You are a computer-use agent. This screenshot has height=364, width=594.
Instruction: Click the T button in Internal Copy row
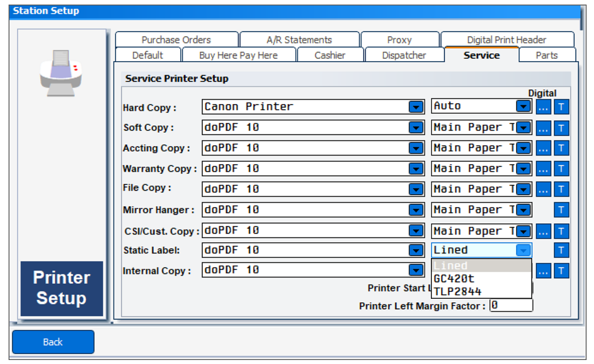pos(561,271)
